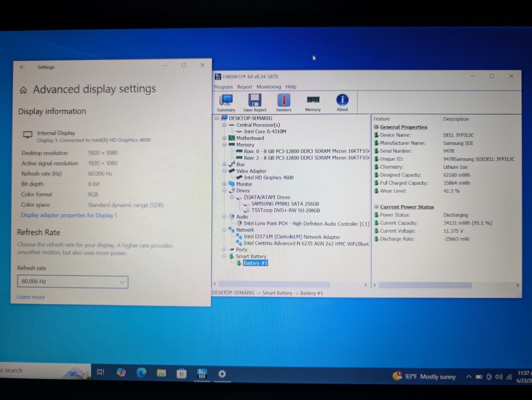Show hidden tray icons chevron
This screenshot has width=532, height=400.
[468, 377]
